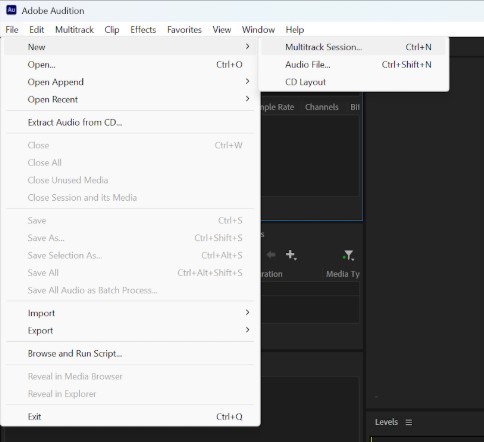
Task: Click Reveal in Explorer entry
Action: click(130, 394)
